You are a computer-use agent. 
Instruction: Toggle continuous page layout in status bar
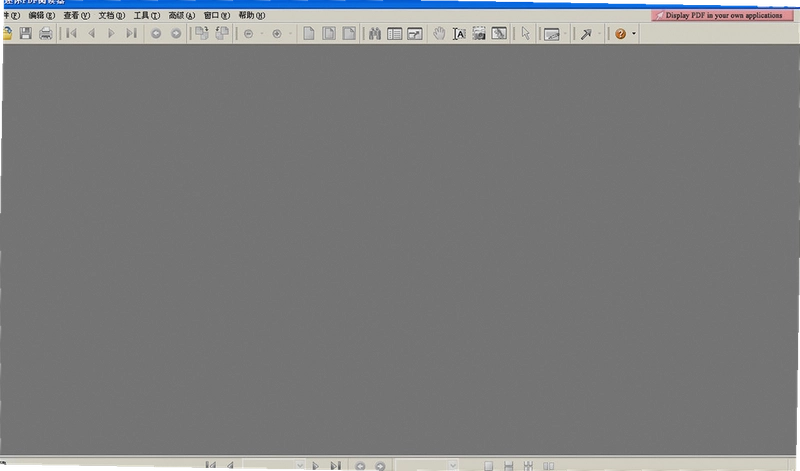point(508,465)
